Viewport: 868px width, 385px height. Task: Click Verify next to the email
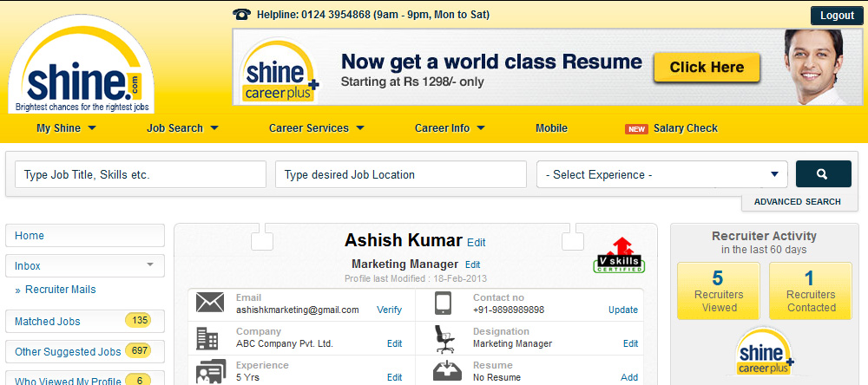pos(389,310)
